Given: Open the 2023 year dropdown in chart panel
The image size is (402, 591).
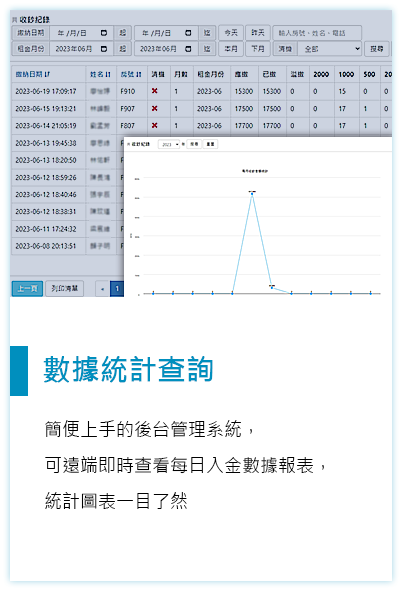Looking at the screenshot, I should click(169, 144).
